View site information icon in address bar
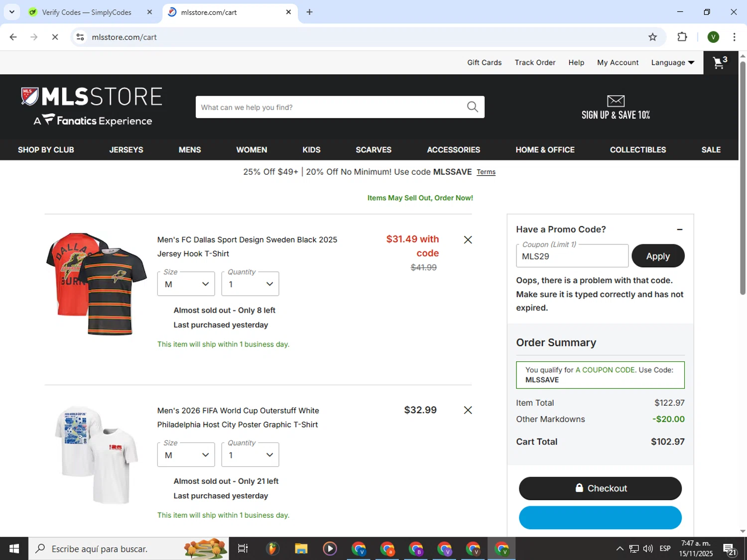Viewport: 747px width, 560px height. click(x=80, y=37)
